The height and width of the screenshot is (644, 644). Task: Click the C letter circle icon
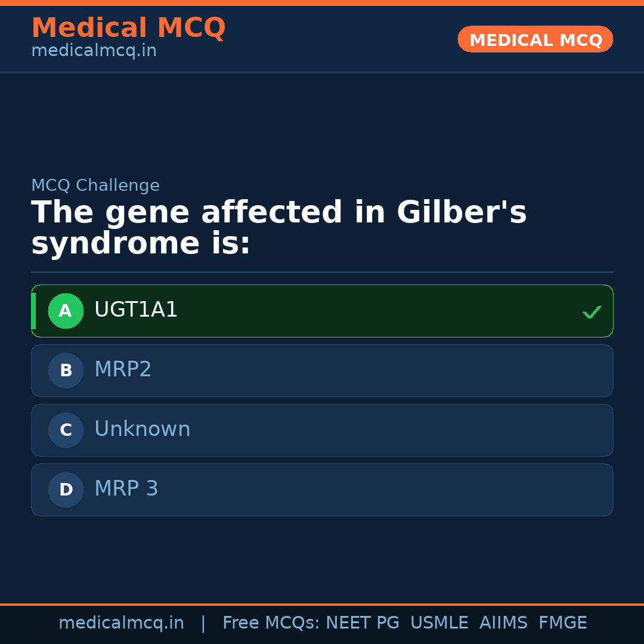pos(66,430)
